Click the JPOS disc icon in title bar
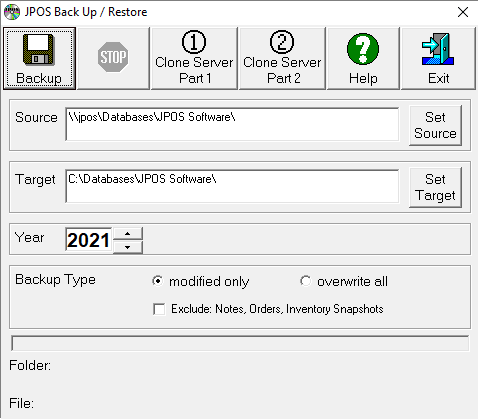 [x=12, y=12]
